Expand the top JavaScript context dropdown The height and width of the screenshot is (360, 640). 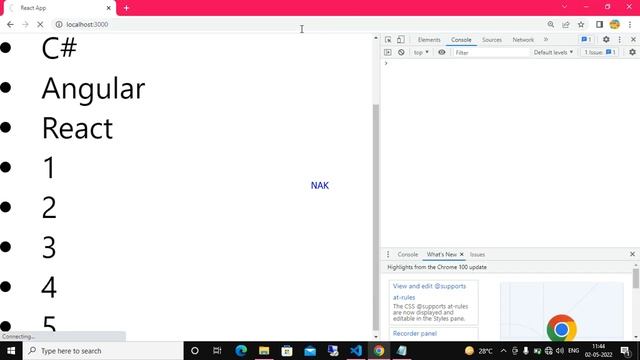[x=421, y=52]
